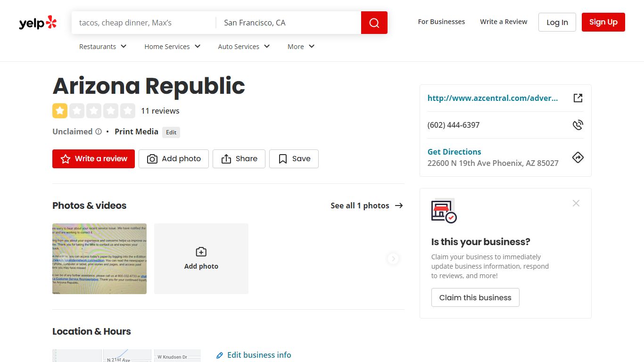Screen dimensions: 644x362
Task: Click the Edit business info link
Action: click(x=259, y=355)
